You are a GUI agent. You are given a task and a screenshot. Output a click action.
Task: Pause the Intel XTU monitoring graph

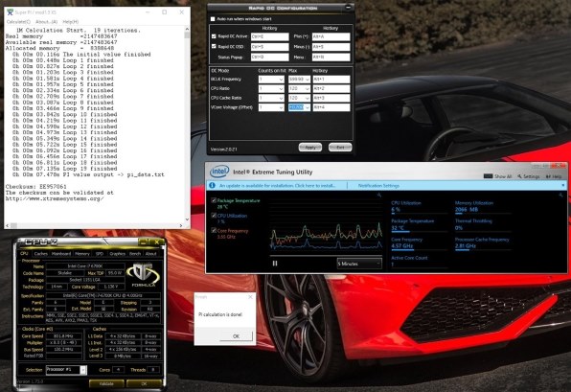275,263
